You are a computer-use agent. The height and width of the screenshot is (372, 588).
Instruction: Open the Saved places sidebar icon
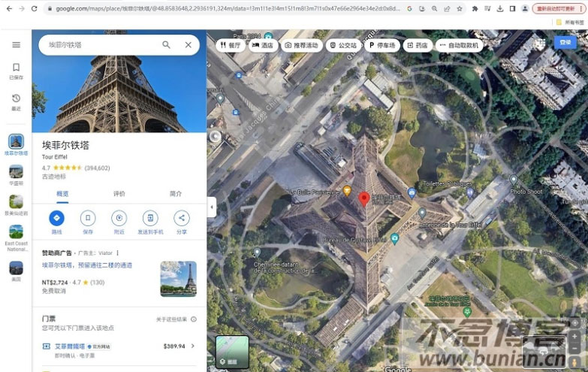coord(16,71)
